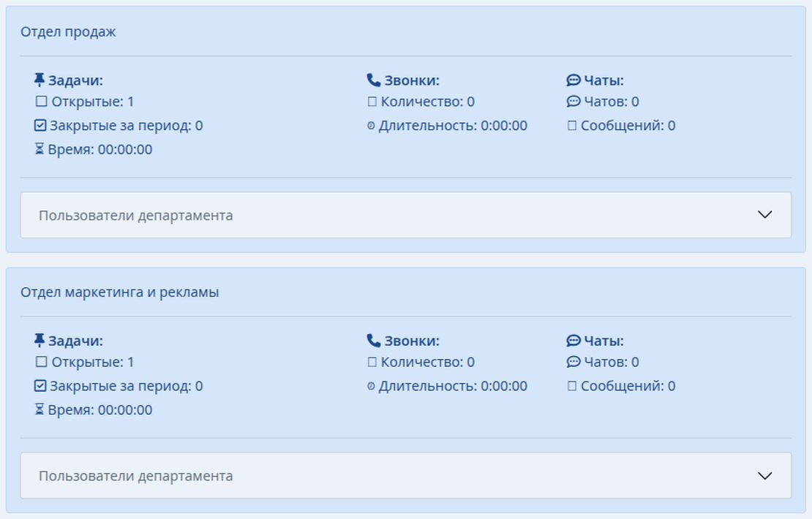
Task: Click the pin icon beside Задачи in Отдел маркетинга
Action: (40, 341)
